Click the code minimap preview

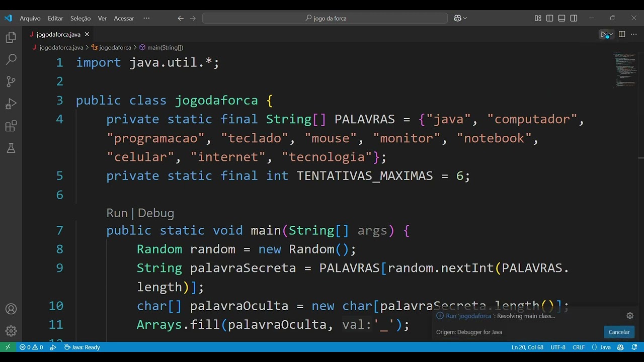click(x=624, y=69)
